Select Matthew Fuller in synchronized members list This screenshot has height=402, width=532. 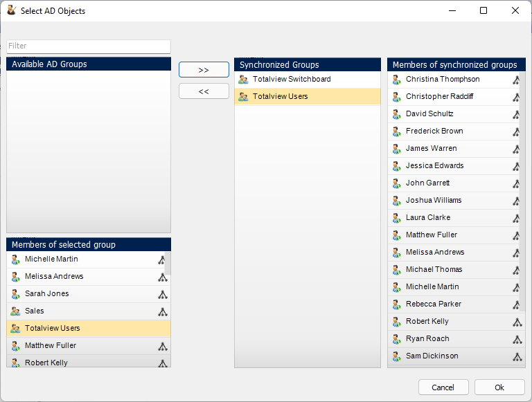click(x=454, y=235)
